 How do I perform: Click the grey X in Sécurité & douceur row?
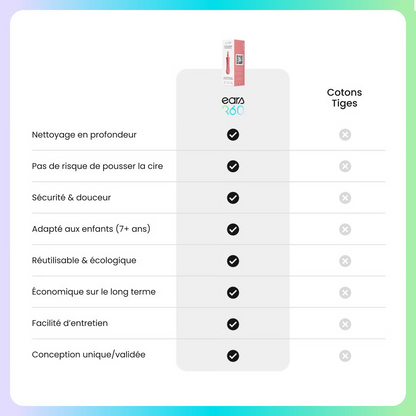345,198
